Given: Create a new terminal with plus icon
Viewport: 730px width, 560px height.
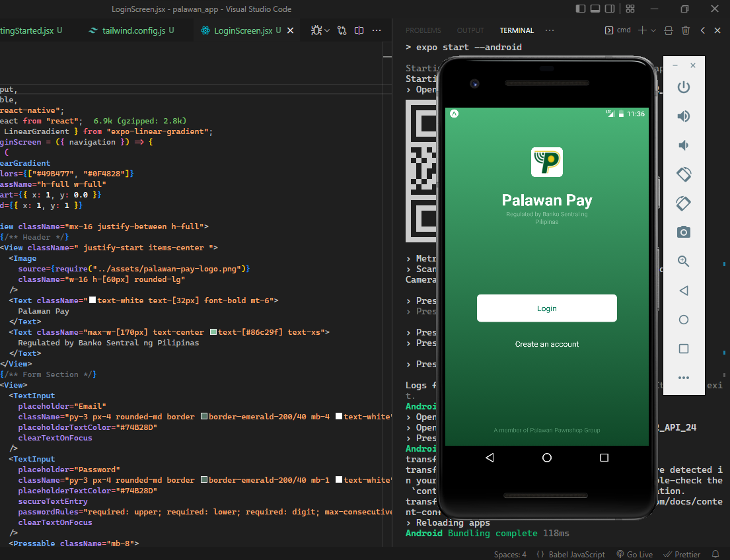Looking at the screenshot, I should tap(643, 30).
